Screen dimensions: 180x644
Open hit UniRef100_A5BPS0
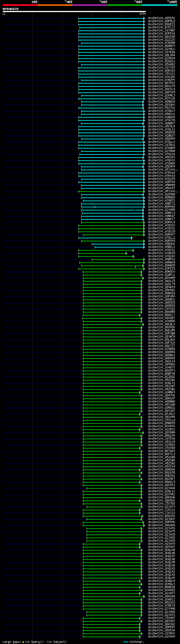pyautogui.click(x=161, y=259)
